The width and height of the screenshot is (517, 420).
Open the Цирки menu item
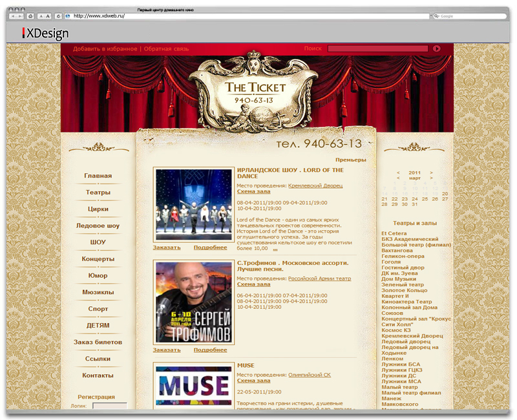[x=98, y=209]
